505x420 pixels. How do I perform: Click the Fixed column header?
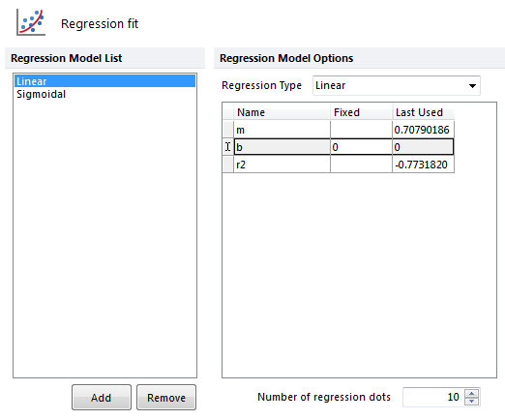[x=361, y=112]
